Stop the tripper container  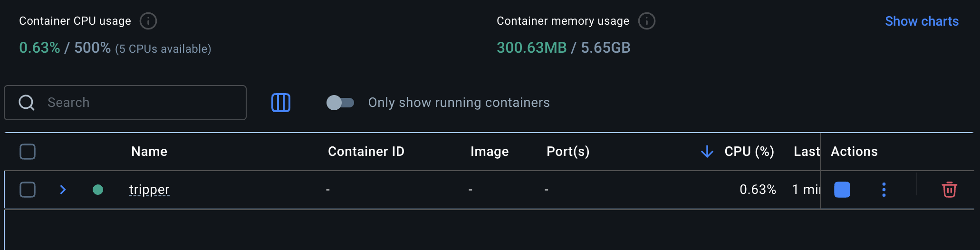tap(842, 190)
